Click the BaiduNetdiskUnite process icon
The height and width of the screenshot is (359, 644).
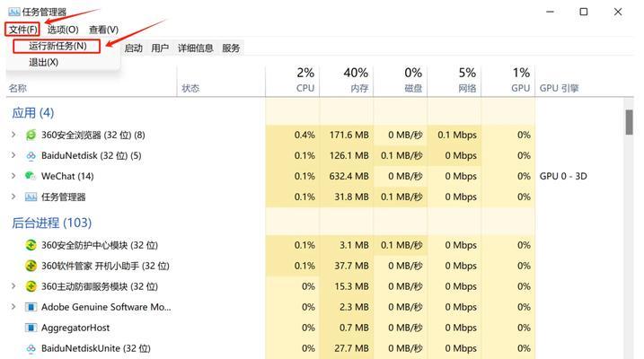[x=31, y=349]
